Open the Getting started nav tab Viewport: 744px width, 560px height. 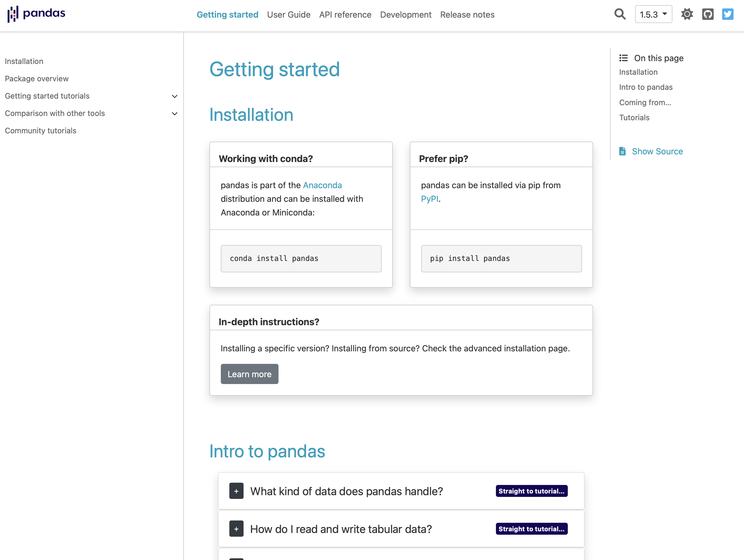pos(227,14)
